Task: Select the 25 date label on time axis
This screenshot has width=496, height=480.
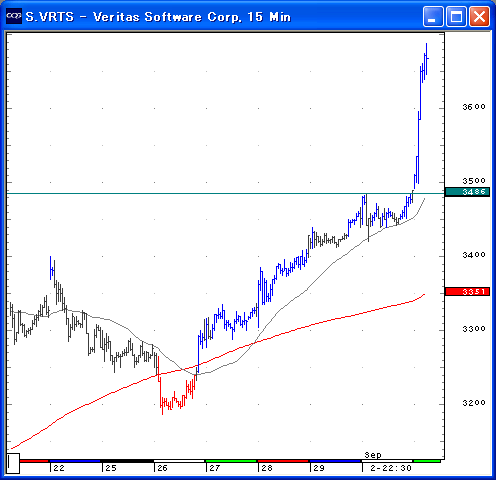Action: point(111,468)
